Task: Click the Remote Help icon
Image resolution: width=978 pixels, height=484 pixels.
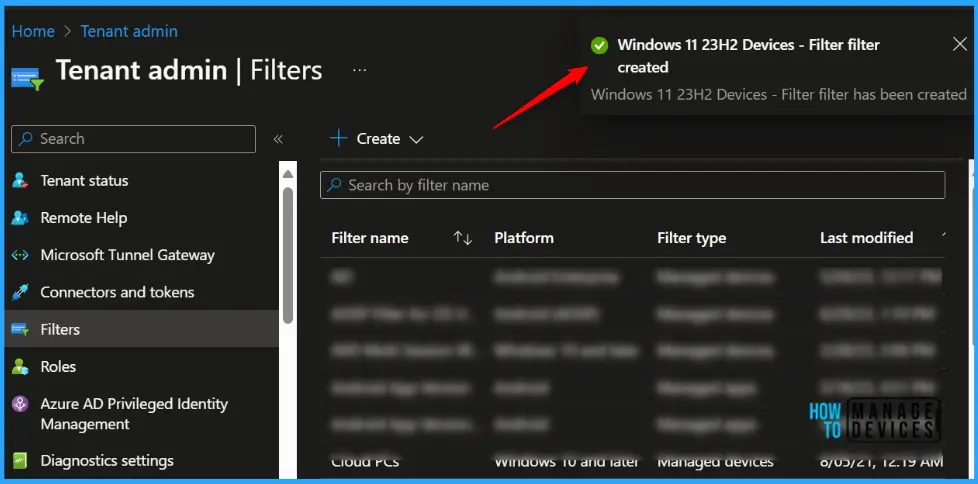Action: [x=20, y=218]
